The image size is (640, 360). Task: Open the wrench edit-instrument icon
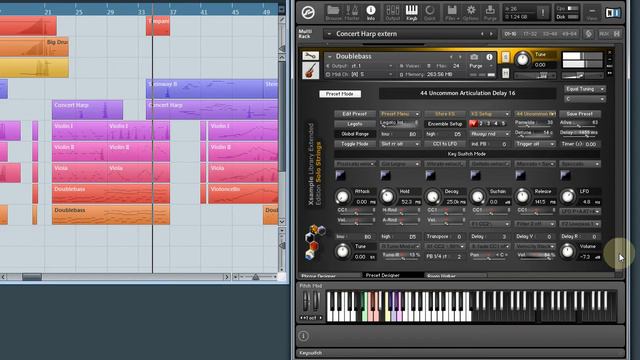coord(310,56)
